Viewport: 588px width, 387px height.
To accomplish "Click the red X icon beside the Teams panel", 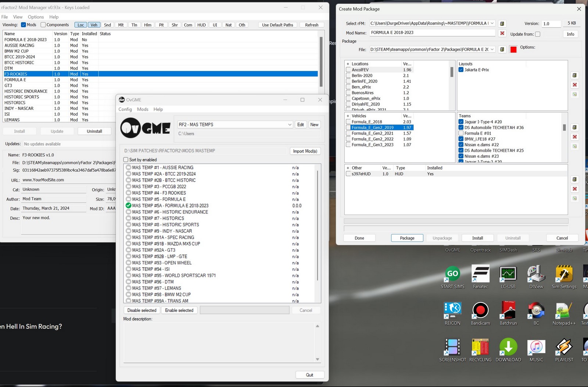I will click(x=574, y=137).
